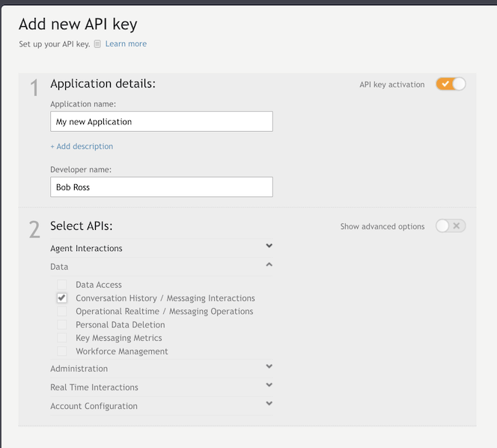497x448 pixels.
Task: Enable Show advanced options switch
Action: click(x=451, y=226)
